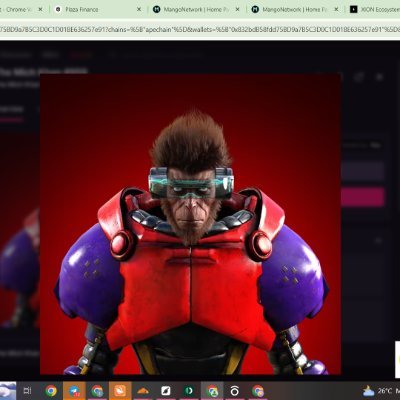Open Task View on the taskbar
This screenshot has width=400, height=400.
(28, 390)
